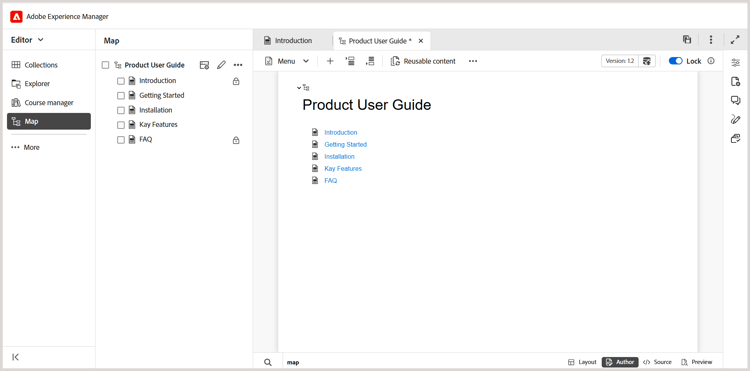Switch to the Introduction tab

click(293, 41)
